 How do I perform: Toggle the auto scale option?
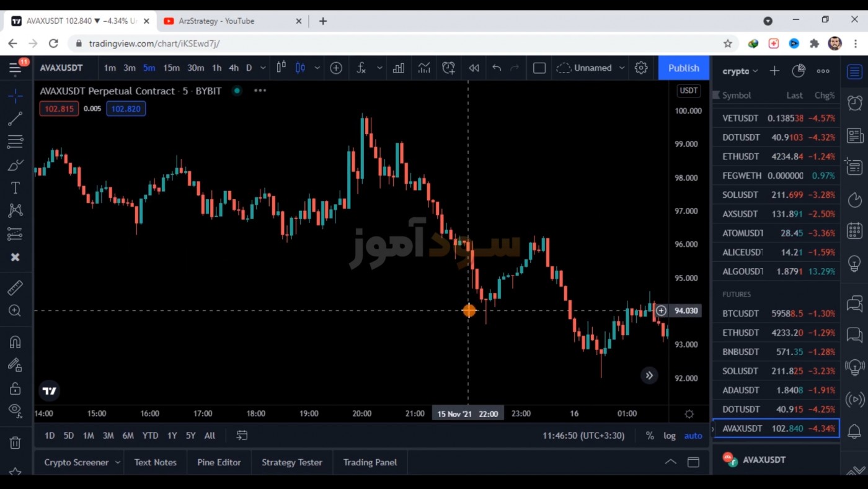click(693, 436)
